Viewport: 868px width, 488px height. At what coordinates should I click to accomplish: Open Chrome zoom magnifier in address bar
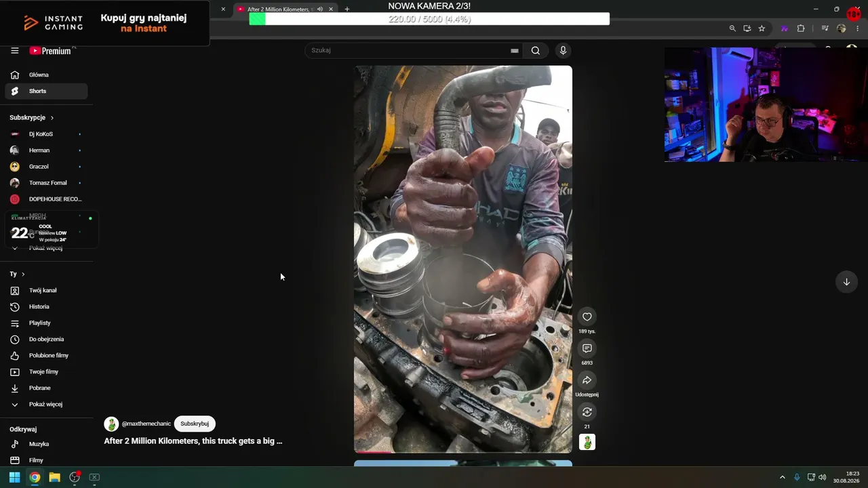coord(732,28)
